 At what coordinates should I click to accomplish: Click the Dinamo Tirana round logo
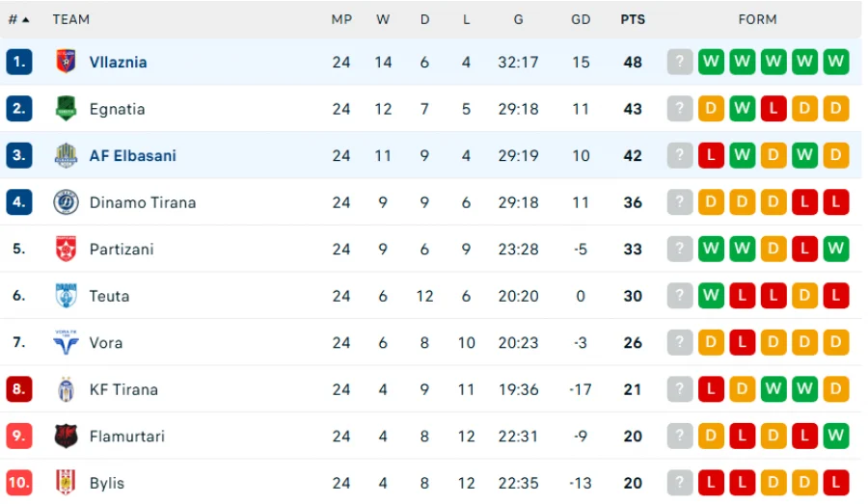coord(66,202)
